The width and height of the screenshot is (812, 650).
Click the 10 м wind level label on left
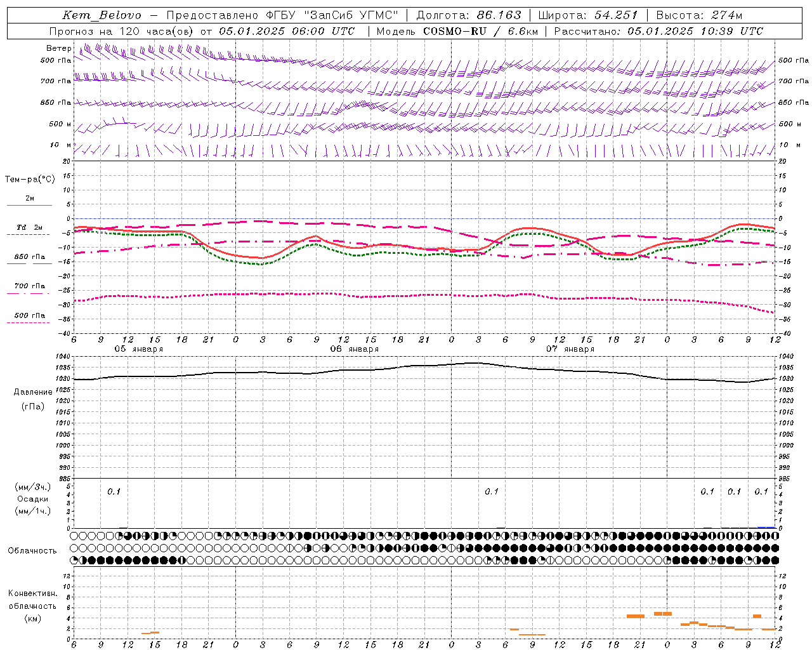pos(60,145)
